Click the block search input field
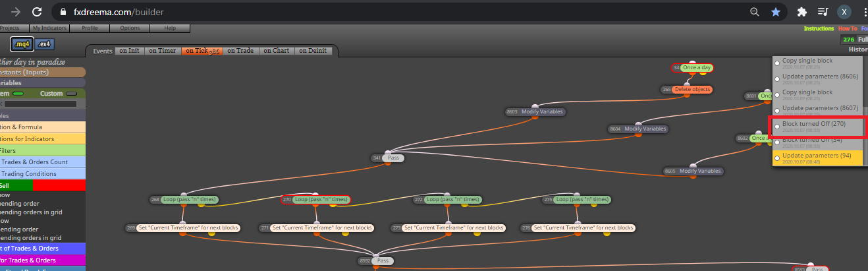The height and width of the screenshot is (271, 868). tap(40, 104)
